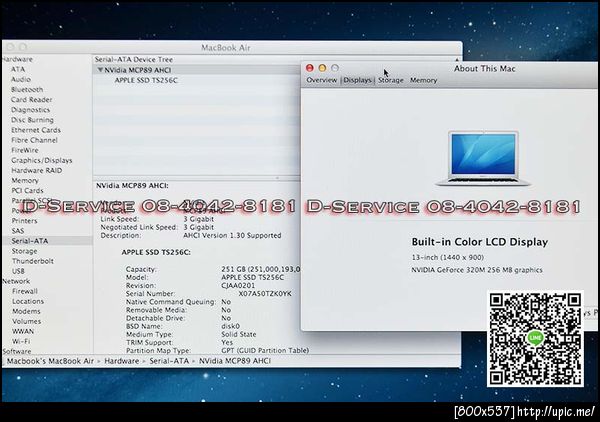Select Card Reader in the sidebar
The width and height of the screenshot is (600, 422).
[x=31, y=99]
